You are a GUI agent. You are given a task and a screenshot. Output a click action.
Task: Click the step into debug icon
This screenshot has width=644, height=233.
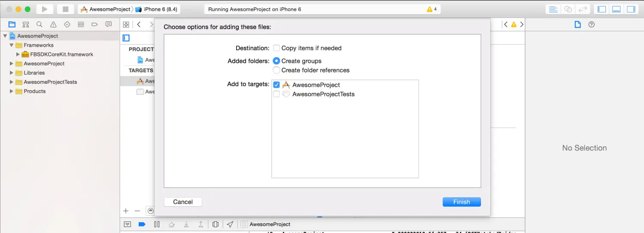[x=186, y=224]
